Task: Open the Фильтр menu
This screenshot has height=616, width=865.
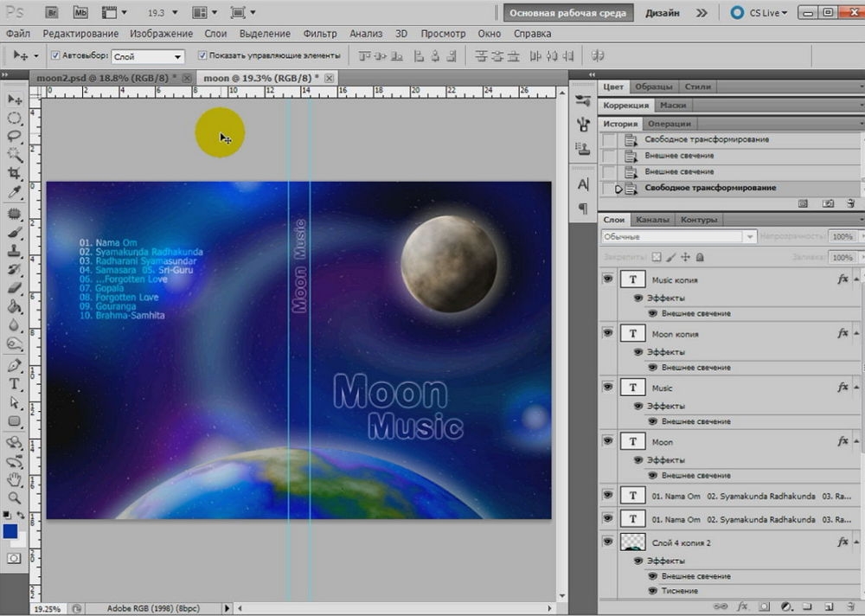Action: tap(320, 34)
